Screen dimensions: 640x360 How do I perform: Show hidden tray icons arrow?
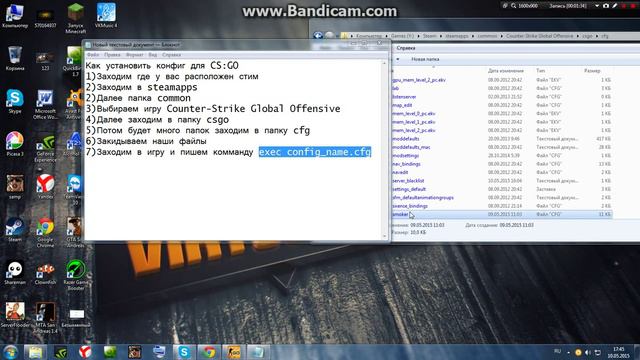pos(569,352)
